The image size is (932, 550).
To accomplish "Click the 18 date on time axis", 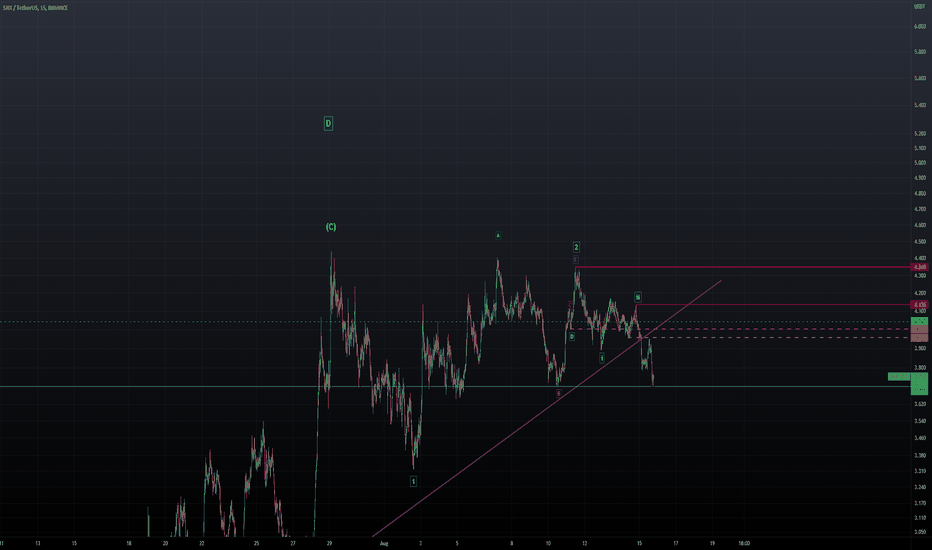I will (129, 543).
